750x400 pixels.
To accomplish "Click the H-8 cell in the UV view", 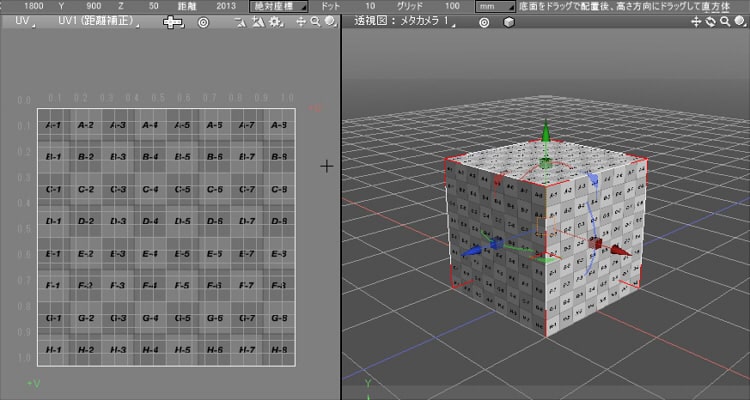I will click(x=279, y=350).
